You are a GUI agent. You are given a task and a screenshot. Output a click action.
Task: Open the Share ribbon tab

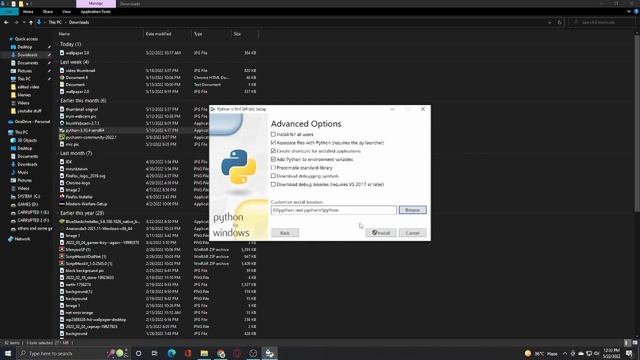point(48,12)
